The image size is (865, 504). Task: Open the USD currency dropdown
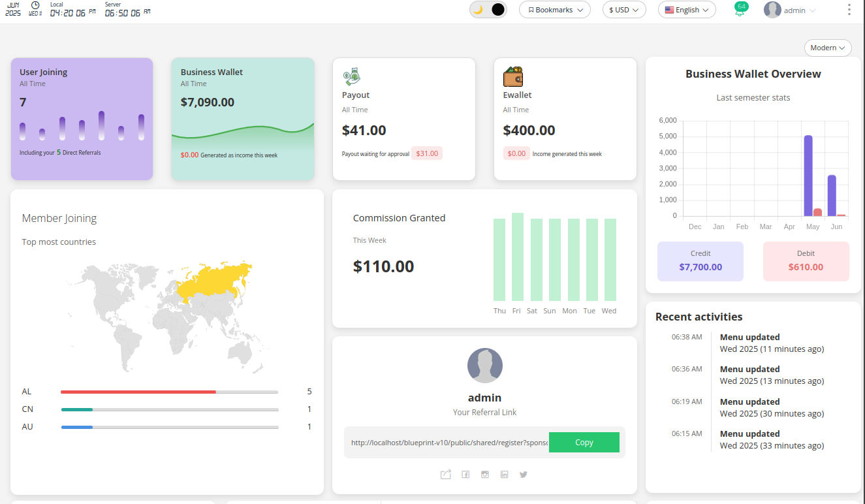point(623,10)
